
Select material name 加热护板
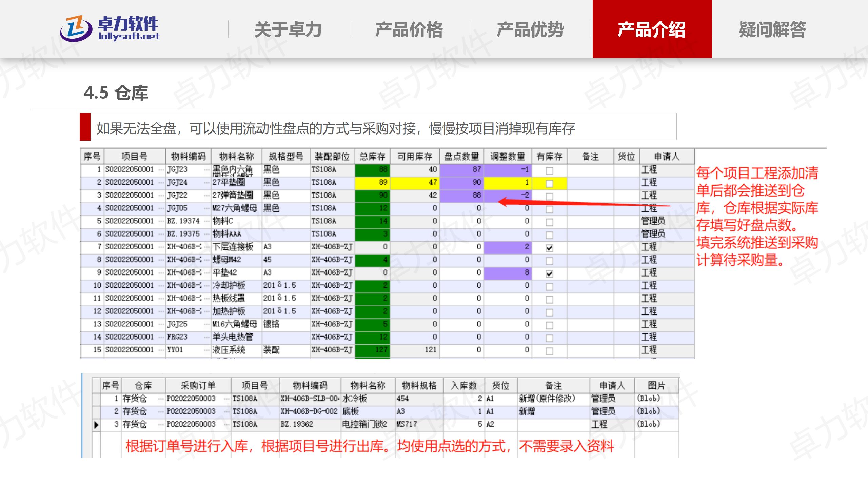click(229, 311)
